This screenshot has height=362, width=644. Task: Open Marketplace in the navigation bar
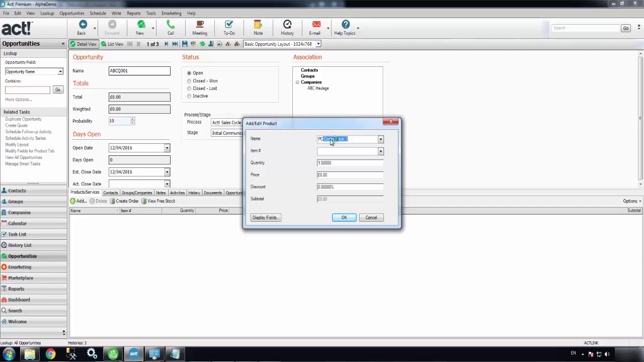click(33, 278)
